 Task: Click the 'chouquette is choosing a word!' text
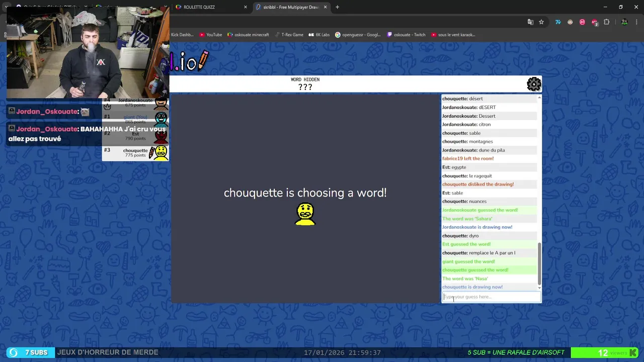tap(305, 193)
